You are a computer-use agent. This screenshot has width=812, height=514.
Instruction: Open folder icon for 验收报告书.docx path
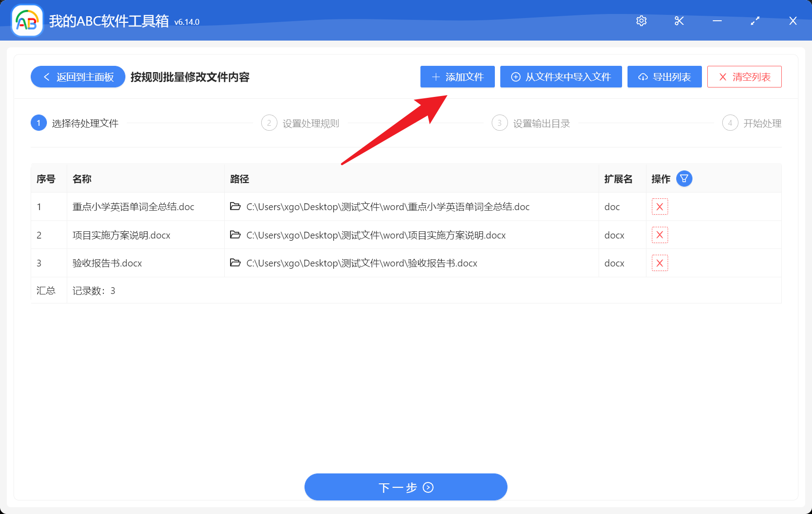[x=235, y=263]
